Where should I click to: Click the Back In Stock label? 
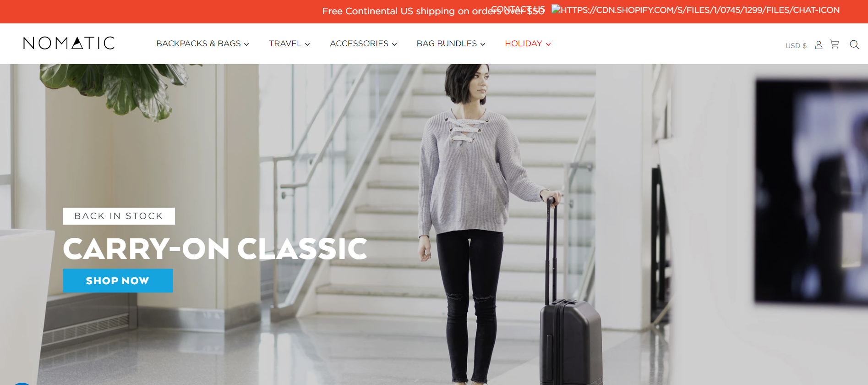click(119, 216)
